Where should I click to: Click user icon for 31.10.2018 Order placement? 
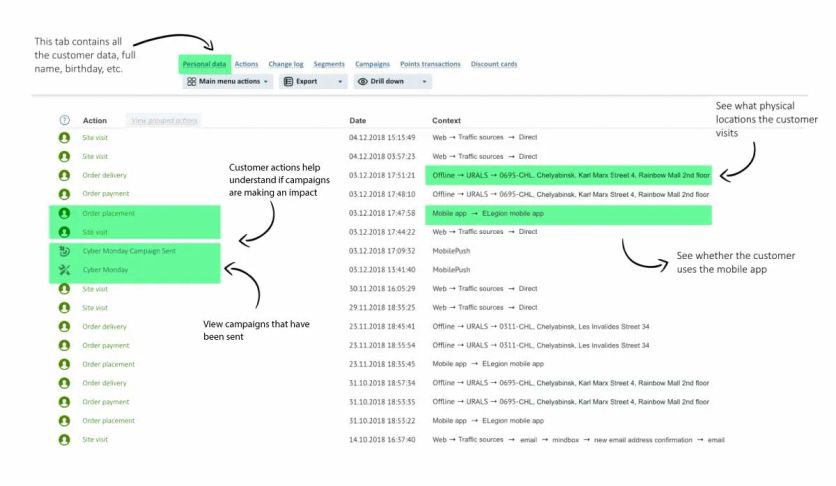(x=65, y=421)
